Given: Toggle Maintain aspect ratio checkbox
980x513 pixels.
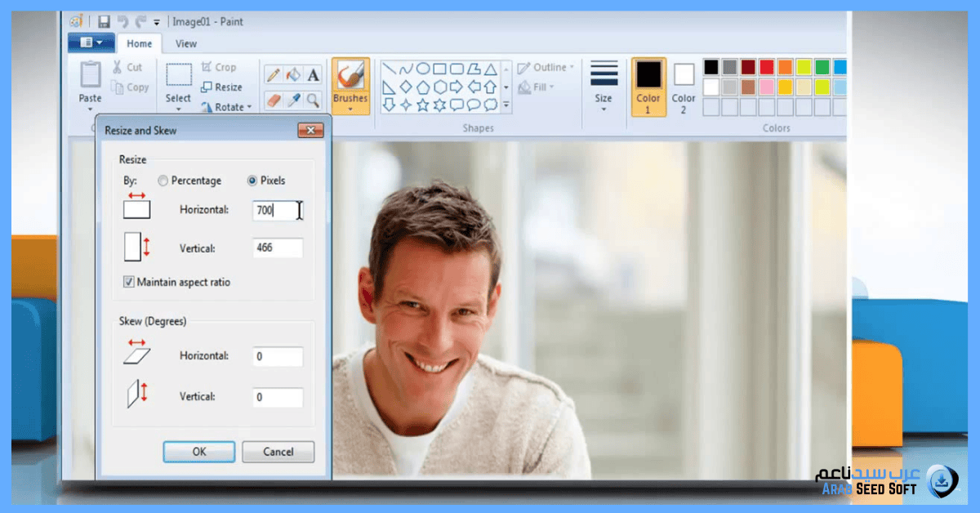Looking at the screenshot, I should click(x=128, y=282).
